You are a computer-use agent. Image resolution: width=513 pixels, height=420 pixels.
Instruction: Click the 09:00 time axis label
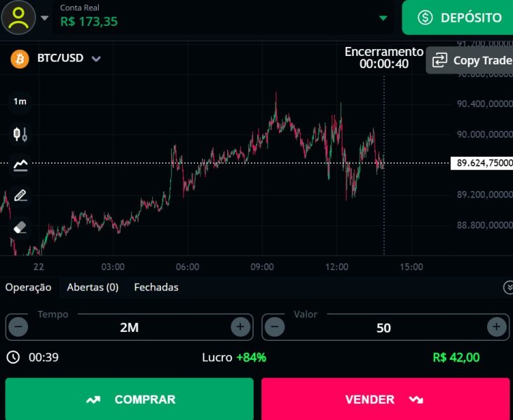pyautogui.click(x=262, y=267)
